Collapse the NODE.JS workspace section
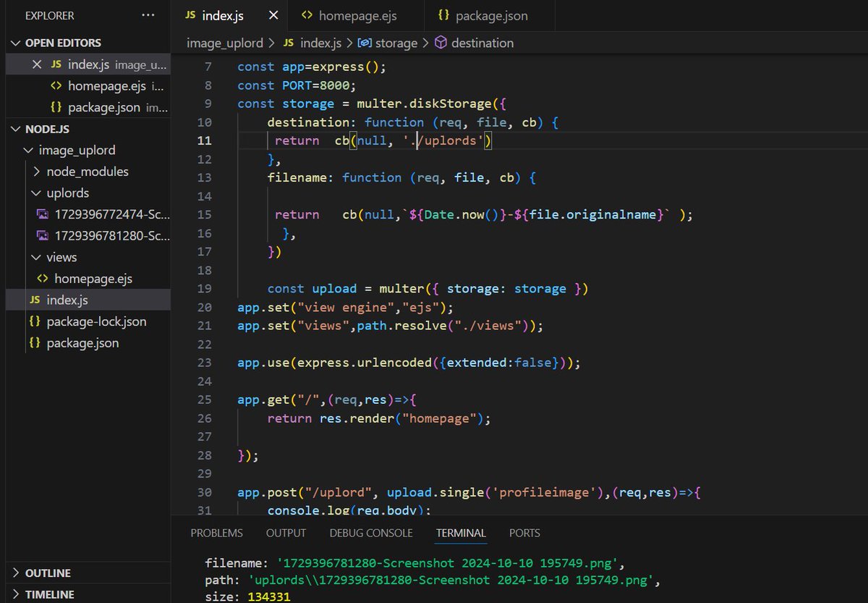868x603 pixels. tap(16, 129)
